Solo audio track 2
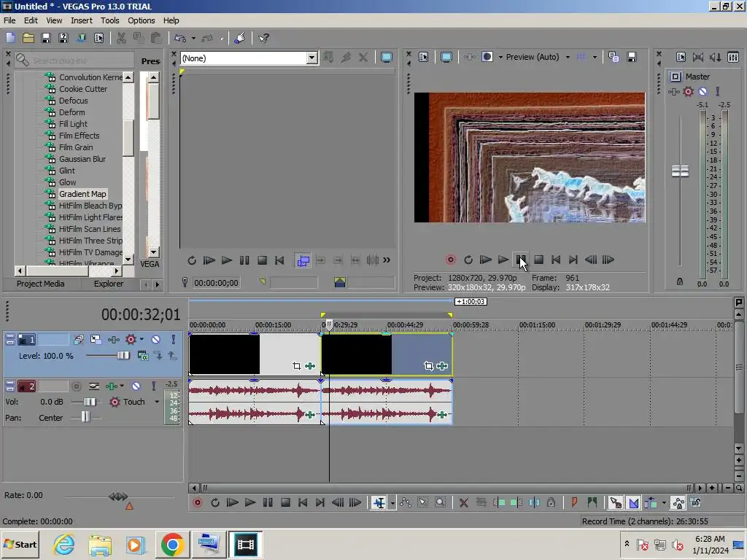Image resolution: width=747 pixels, height=560 pixels. tap(153, 386)
